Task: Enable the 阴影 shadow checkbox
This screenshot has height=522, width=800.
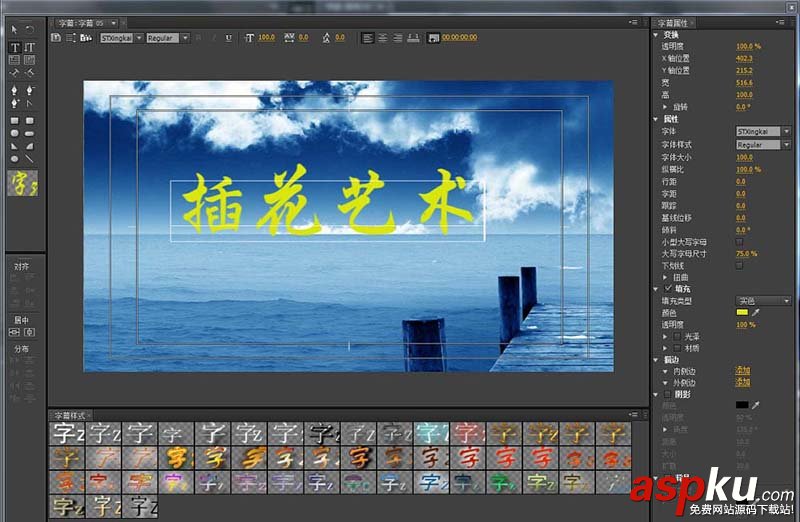Action: (667, 394)
